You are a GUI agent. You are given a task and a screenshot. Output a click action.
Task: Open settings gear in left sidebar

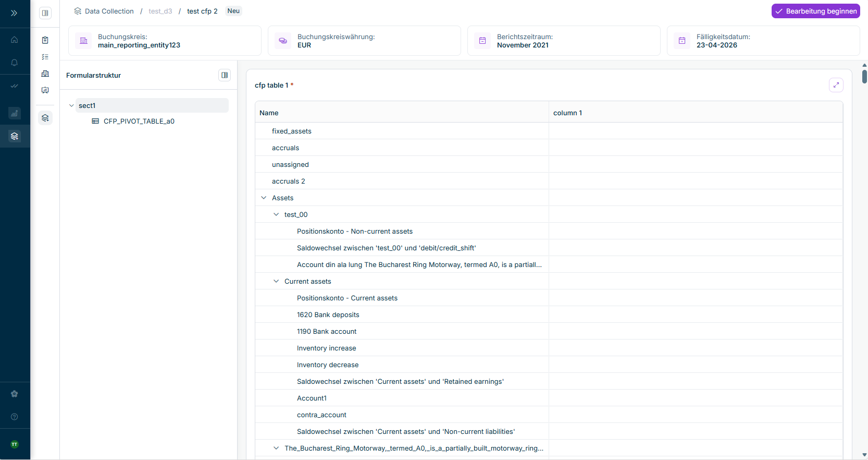point(15,394)
